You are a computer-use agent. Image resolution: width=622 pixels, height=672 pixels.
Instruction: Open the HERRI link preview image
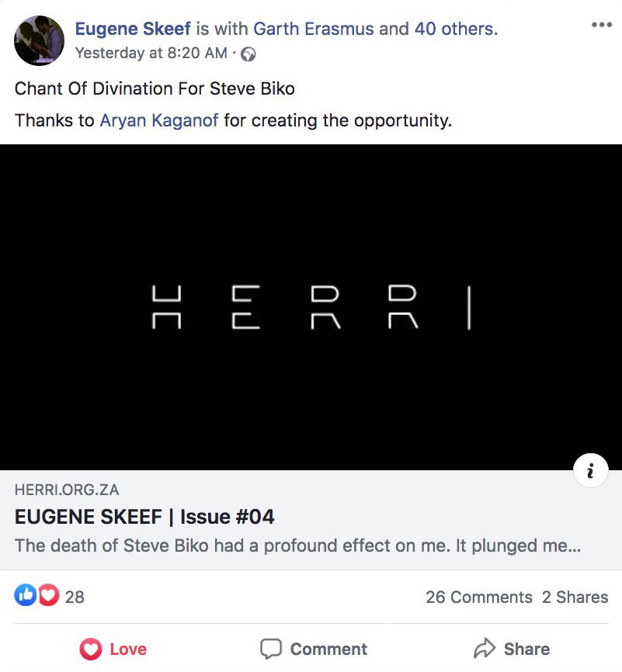point(311,307)
